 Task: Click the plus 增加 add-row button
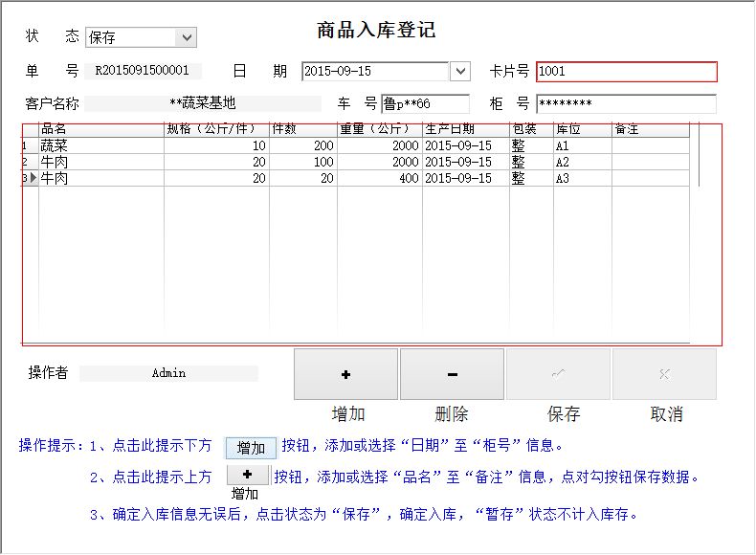coord(345,374)
